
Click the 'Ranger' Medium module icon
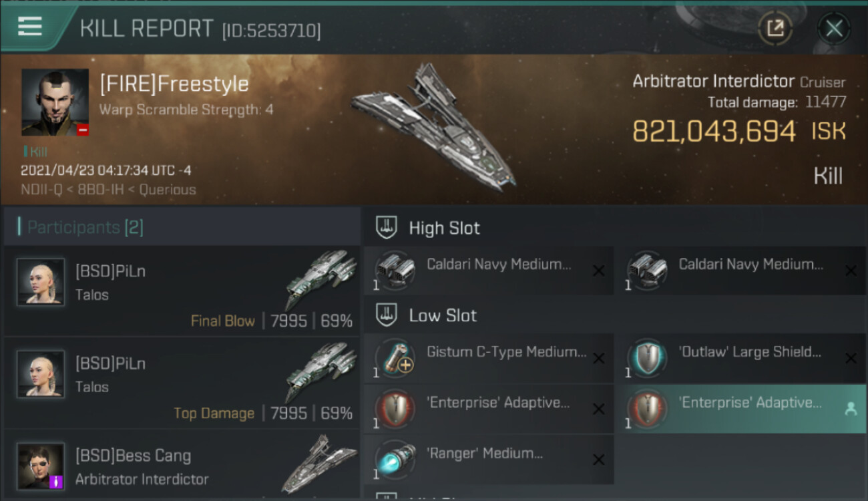[395, 460]
